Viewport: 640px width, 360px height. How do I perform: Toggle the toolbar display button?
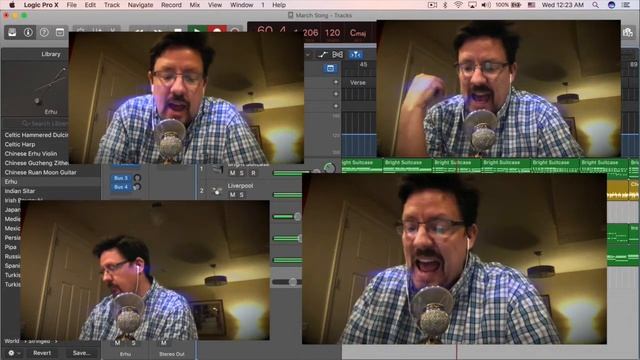pos(60,32)
